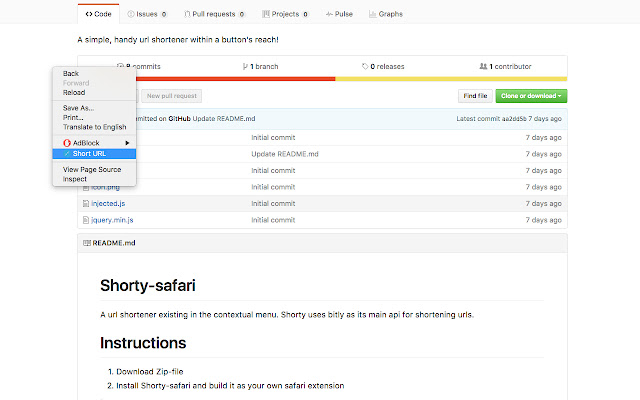Click the contributor people icon

(x=483, y=66)
